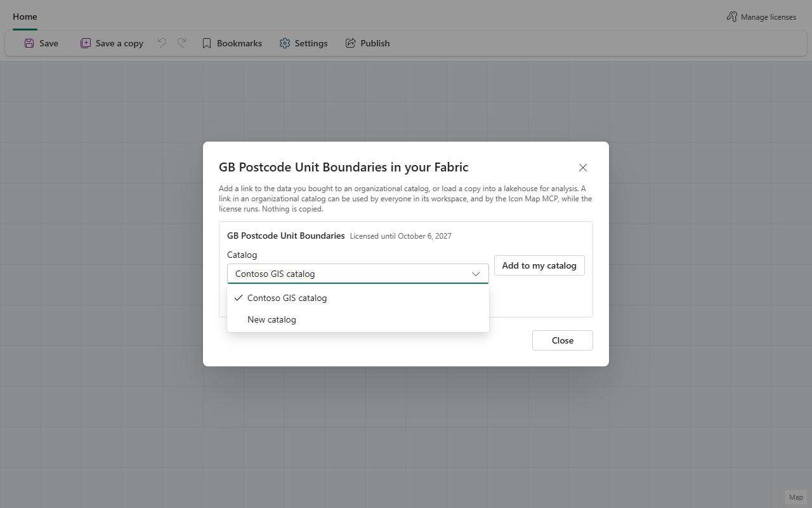Viewport: 812px width, 508px height.
Task: Choose New catalog option
Action: tap(358, 319)
